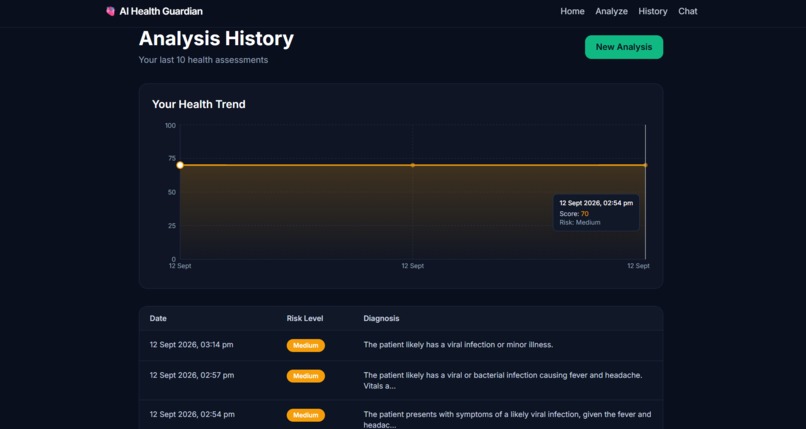This screenshot has width=806, height=429.
Task: Click the 'Analysis History' page heading
Action: (216, 39)
